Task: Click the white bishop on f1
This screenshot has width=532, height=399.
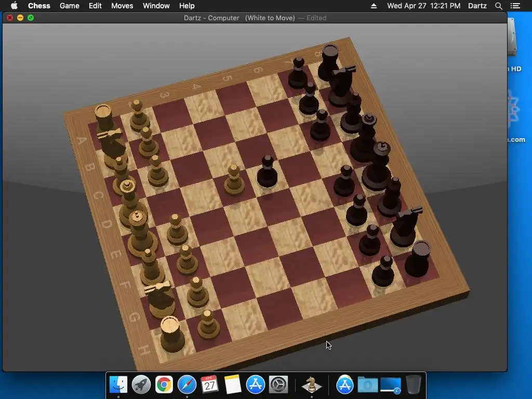Action: tap(151, 267)
